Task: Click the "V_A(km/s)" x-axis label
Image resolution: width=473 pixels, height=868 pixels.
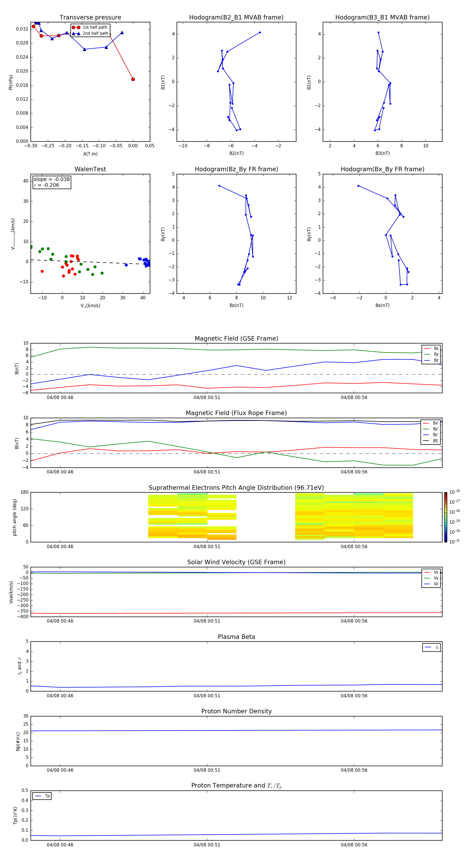Action: pos(90,306)
